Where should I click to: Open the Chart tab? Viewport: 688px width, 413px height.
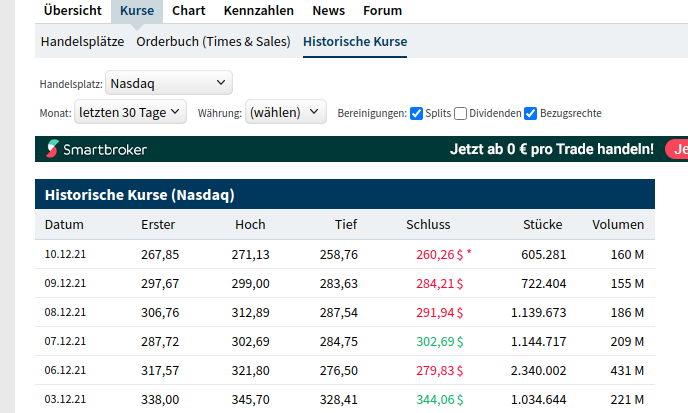[188, 11]
